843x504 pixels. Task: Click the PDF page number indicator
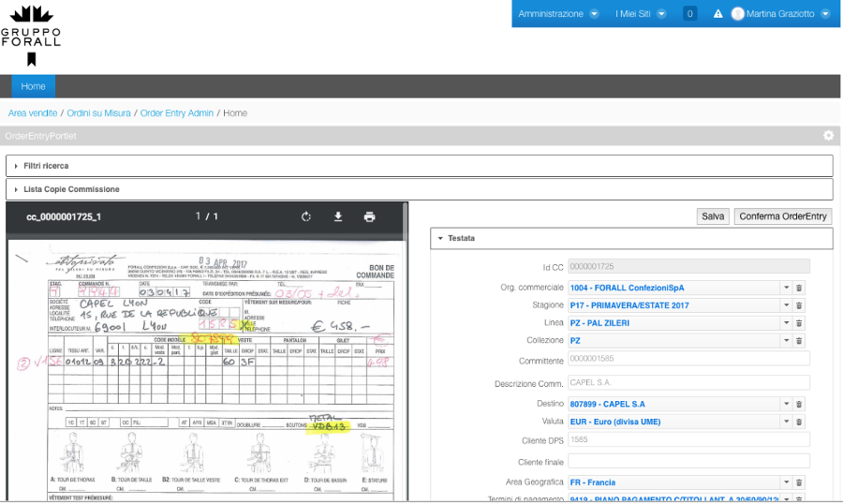pos(207,216)
